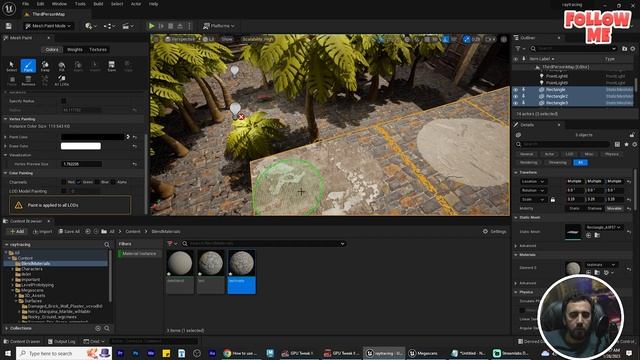This screenshot has width=640, height=360.
Task: Open the Help menu
Action: pos(153,4)
